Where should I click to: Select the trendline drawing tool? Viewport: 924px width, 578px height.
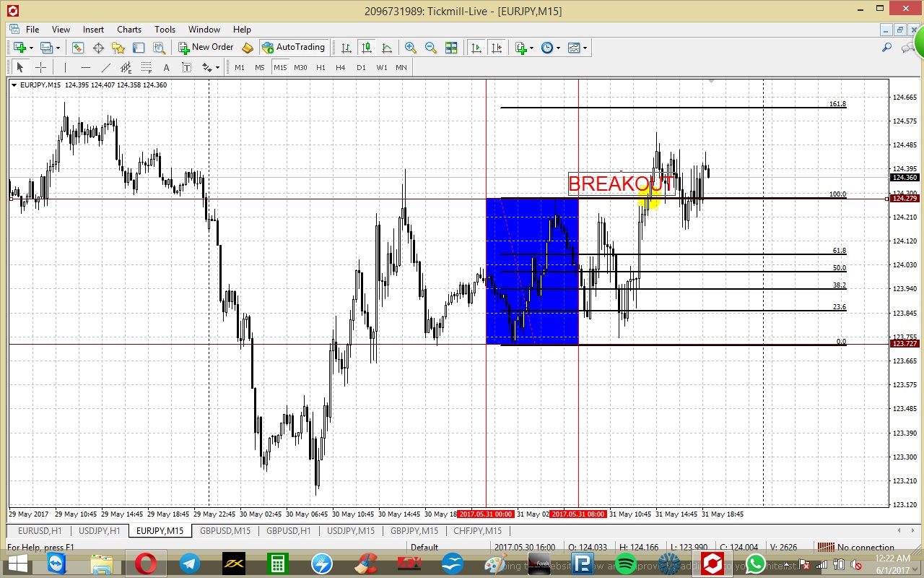(x=106, y=67)
